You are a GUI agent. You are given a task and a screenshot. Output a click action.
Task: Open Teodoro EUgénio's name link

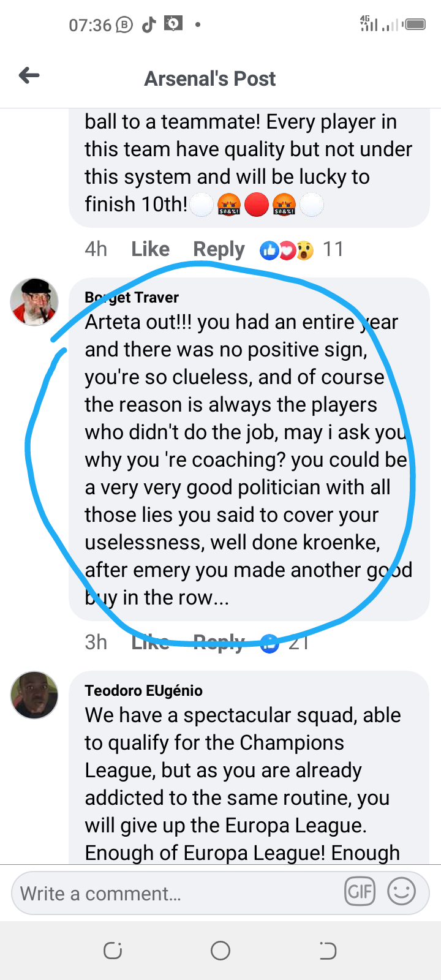(143, 690)
